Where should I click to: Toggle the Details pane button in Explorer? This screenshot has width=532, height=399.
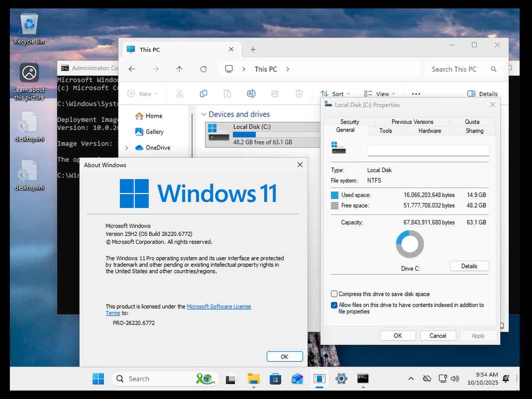(x=482, y=94)
